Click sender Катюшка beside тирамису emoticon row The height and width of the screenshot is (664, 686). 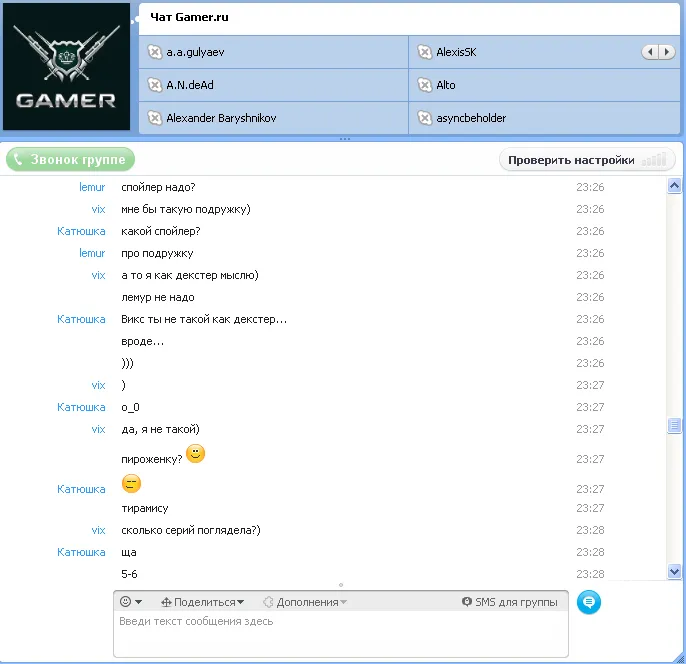click(x=81, y=489)
